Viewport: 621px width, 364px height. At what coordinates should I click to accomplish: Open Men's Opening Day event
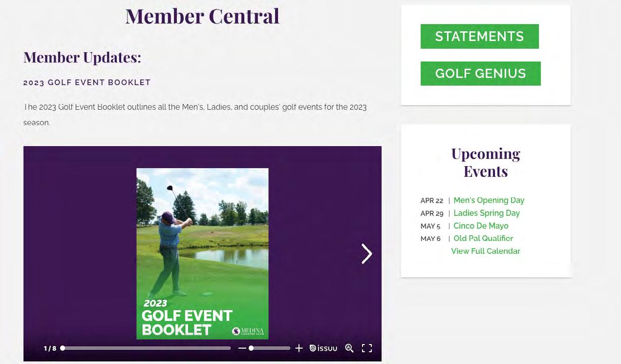pos(489,200)
